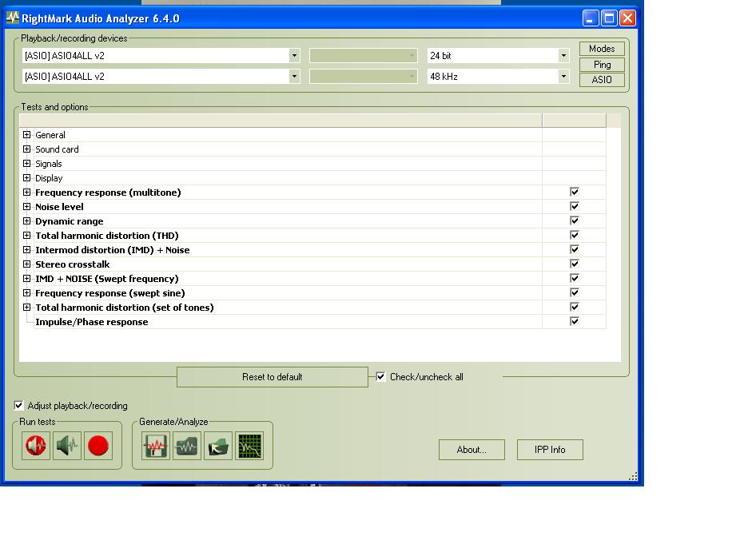
Task: Open the ASIO control panel button
Action: [602, 80]
